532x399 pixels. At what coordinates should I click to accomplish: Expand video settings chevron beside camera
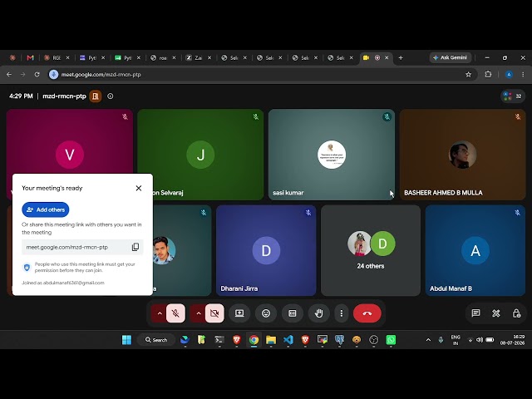[199, 313]
